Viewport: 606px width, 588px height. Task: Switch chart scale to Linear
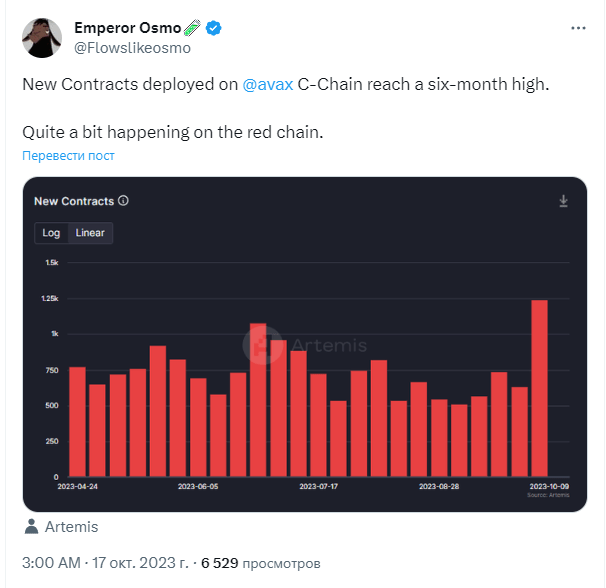click(x=90, y=233)
